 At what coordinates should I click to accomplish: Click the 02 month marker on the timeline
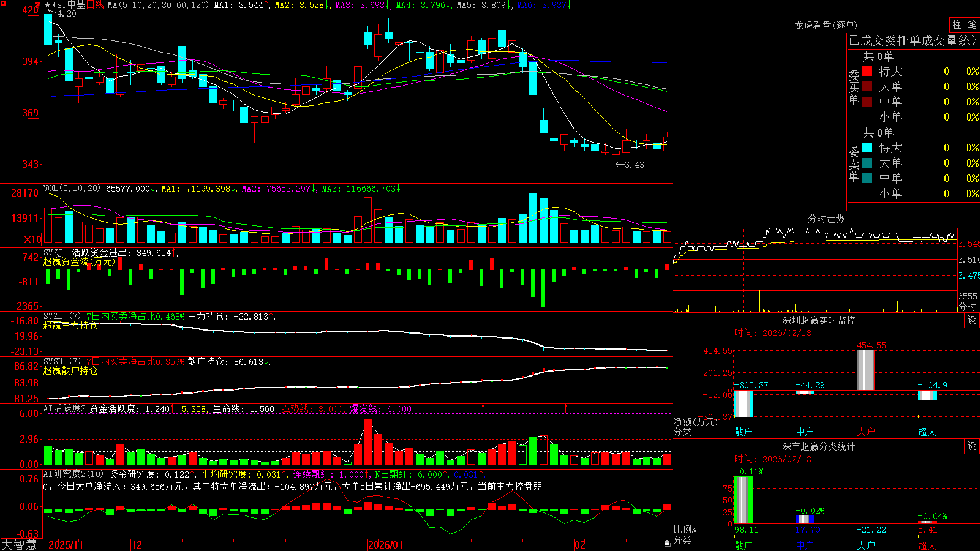click(580, 545)
